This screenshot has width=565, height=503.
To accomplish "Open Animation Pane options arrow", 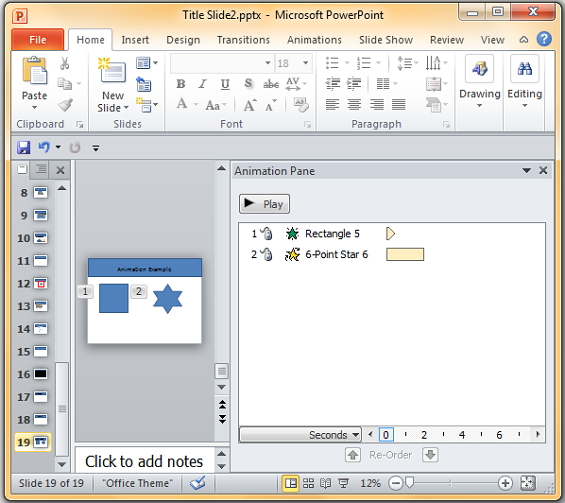I will pyautogui.click(x=526, y=170).
